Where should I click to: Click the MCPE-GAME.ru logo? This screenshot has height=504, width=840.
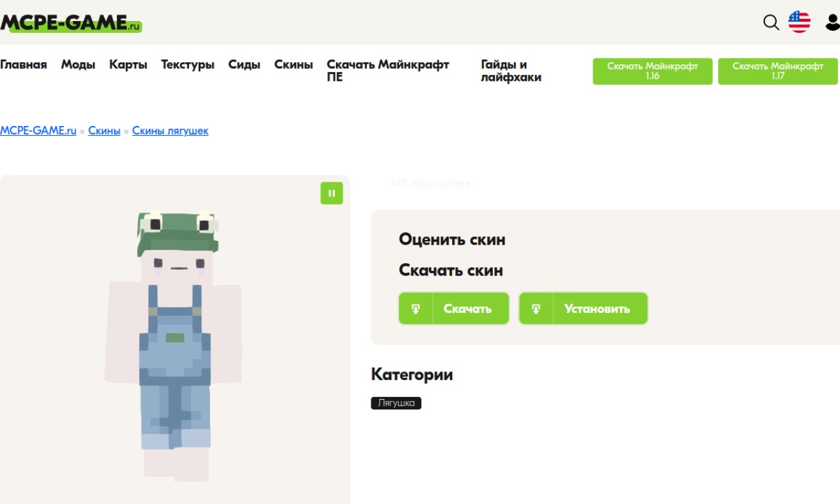pos(71,23)
